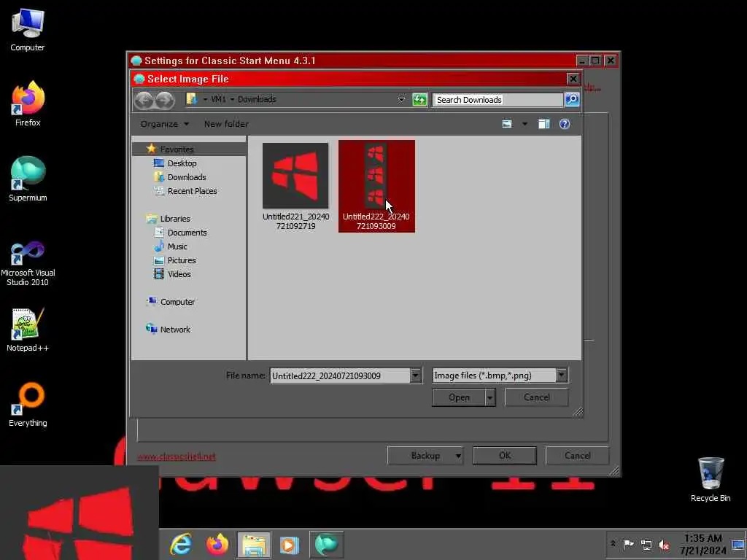Viewport: 747px width, 560px height.
Task: Click the taskbar clock and date
Action: click(703, 544)
